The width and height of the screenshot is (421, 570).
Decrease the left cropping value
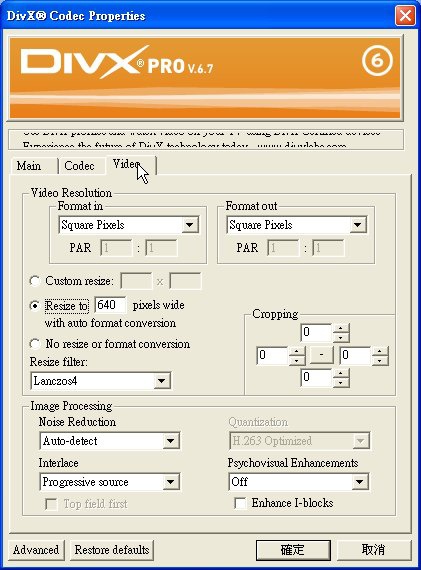click(297, 360)
